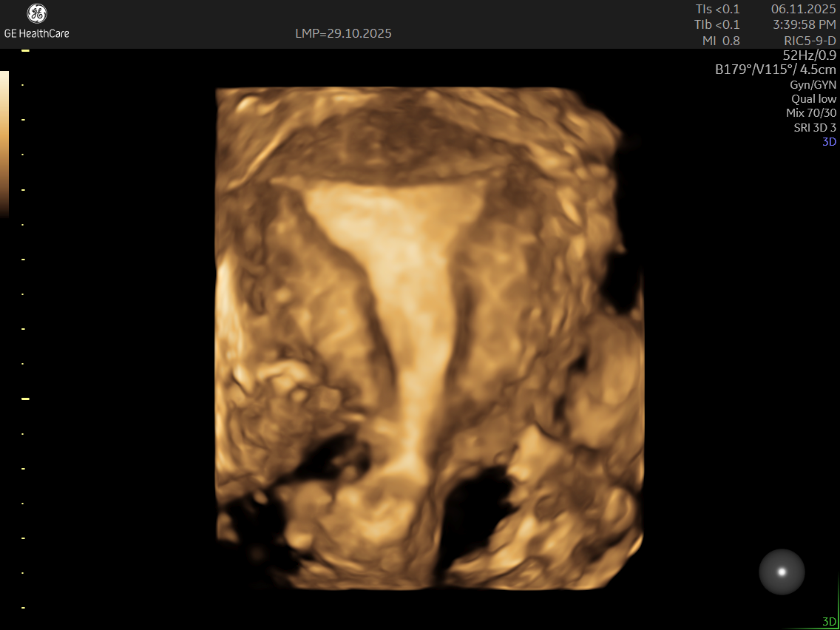Image resolution: width=840 pixels, height=630 pixels.
Task: Click the top yellow depth scale marker
Action: click(x=25, y=51)
